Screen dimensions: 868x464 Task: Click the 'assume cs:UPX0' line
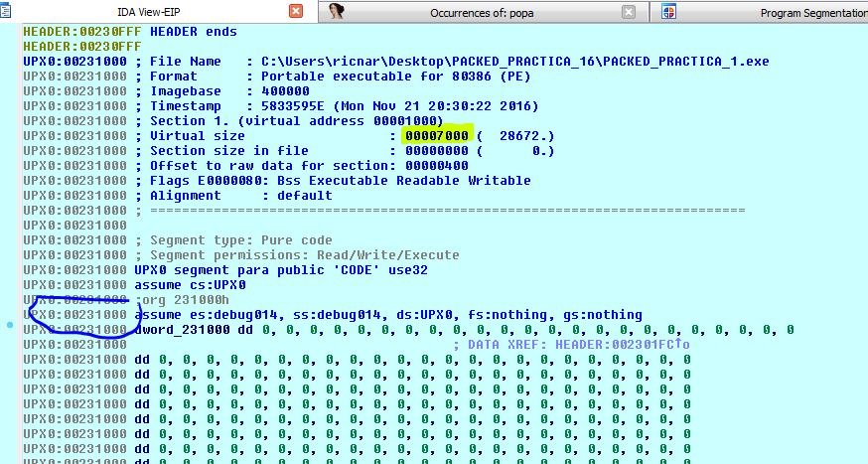click(x=190, y=284)
